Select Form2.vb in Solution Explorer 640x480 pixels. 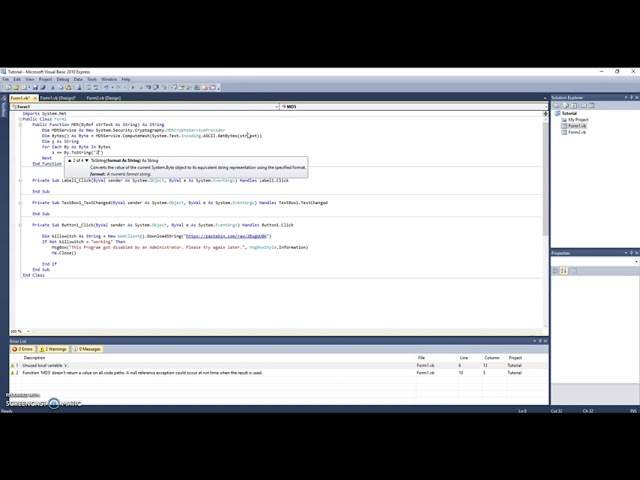[x=577, y=132]
